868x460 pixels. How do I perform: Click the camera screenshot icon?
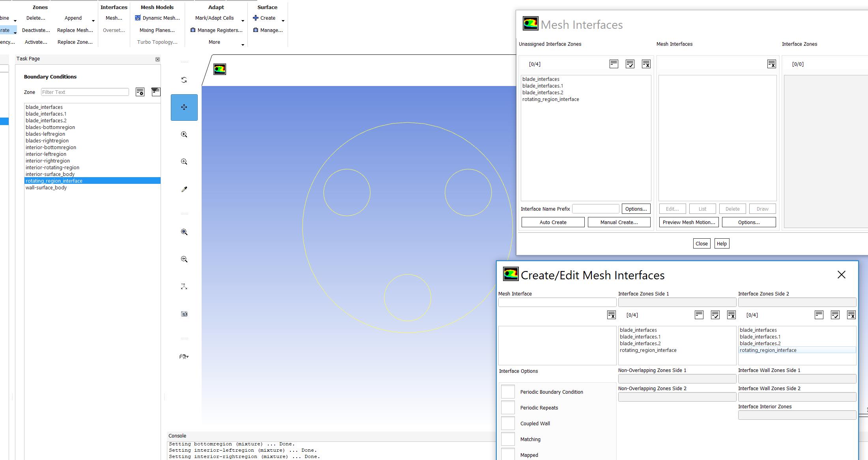tap(184, 314)
